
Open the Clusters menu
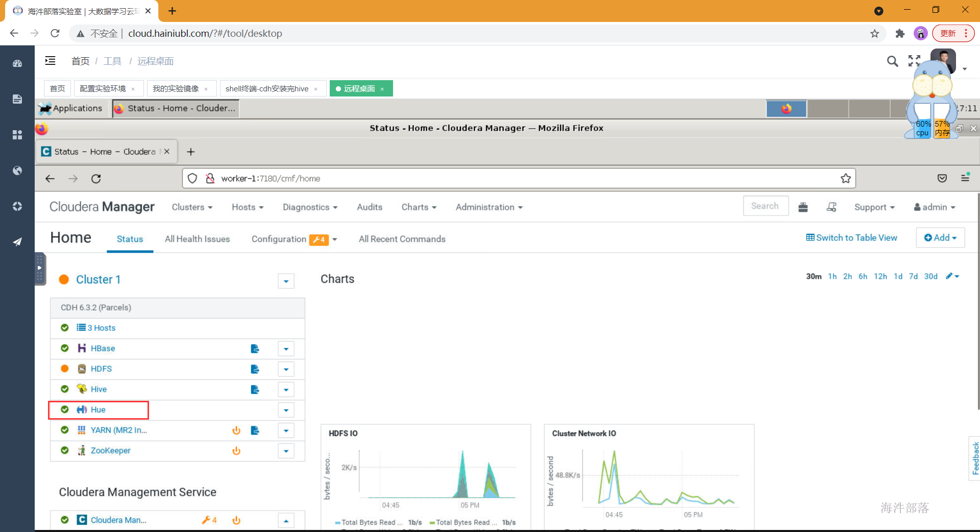[x=192, y=207]
